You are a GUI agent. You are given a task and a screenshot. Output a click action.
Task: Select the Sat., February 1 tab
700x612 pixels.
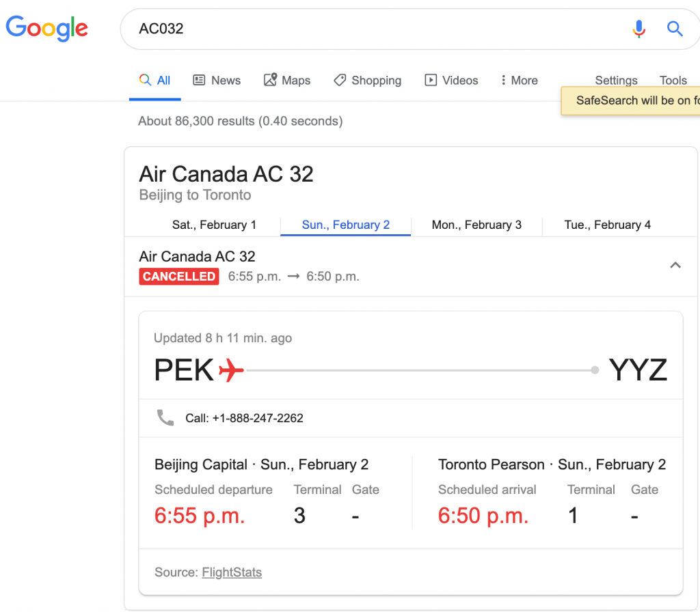coord(214,225)
